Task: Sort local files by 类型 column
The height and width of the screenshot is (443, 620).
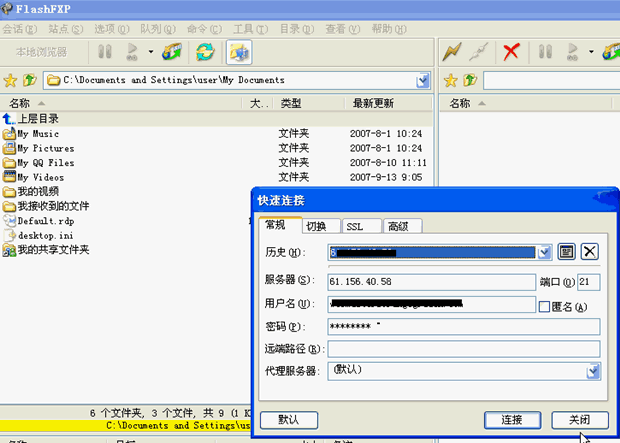Action: click(x=310, y=103)
